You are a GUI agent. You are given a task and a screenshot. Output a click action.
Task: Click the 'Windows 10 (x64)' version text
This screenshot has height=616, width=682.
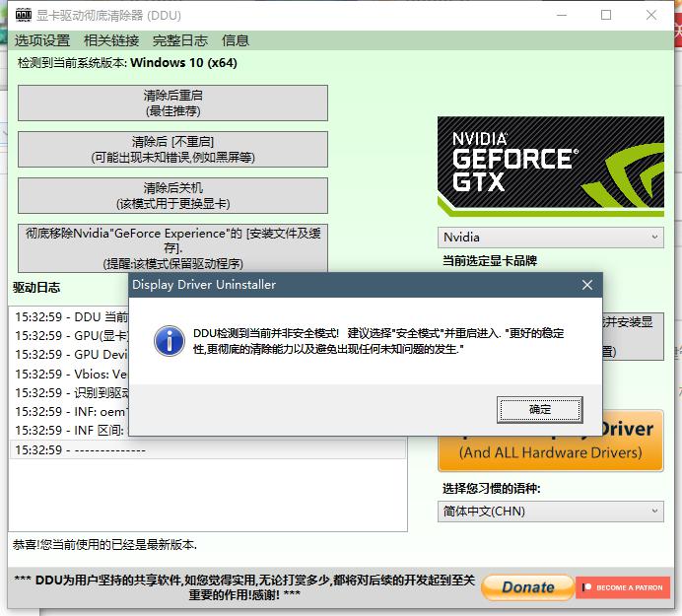tap(183, 63)
